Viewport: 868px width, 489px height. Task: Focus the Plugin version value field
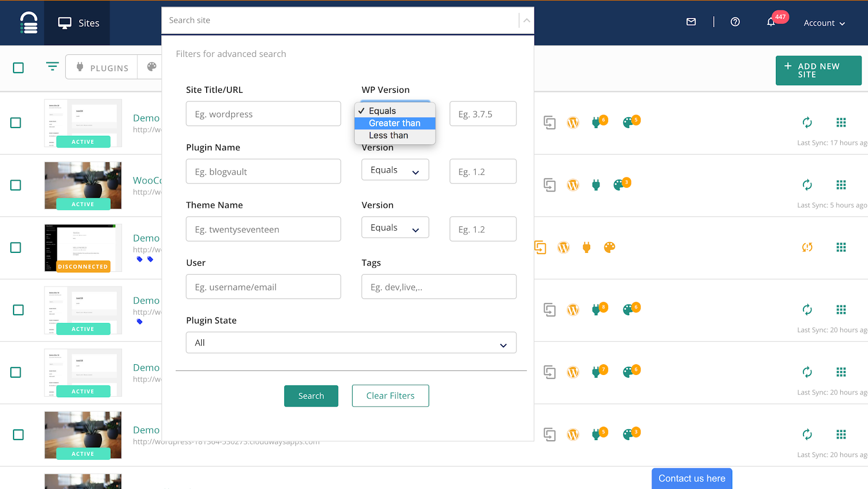(483, 172)
